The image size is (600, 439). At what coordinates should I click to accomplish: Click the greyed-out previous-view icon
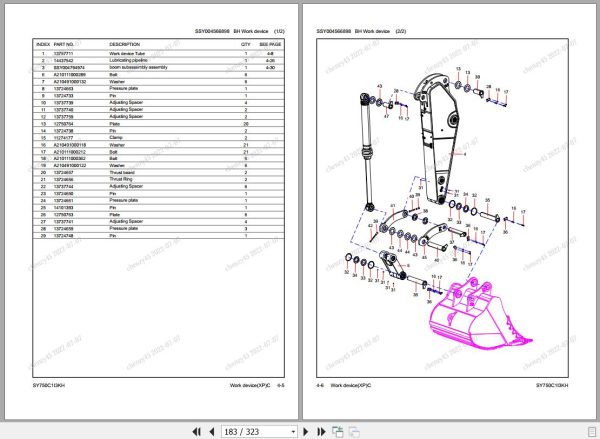point(354,432)
